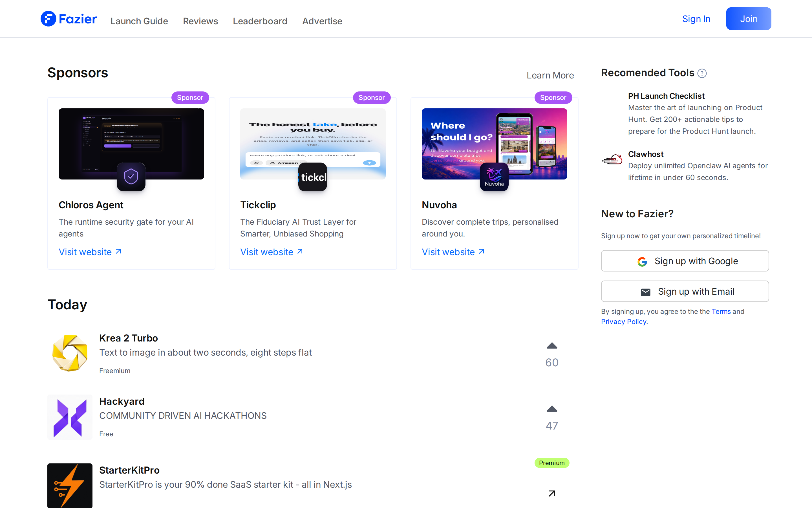The image size is (812, 508).
Task: Click the Sponsor badge on Chloros Agent
Action: point(190,97)
